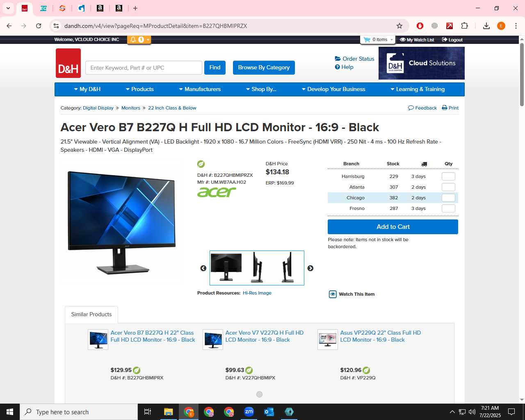Click leaf icon beside $99.63 price

coord(249,370)
